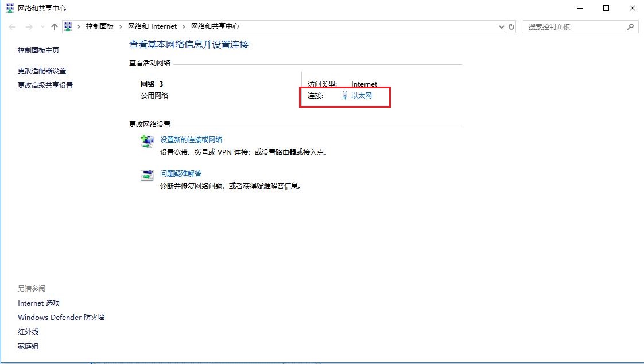Screen dimensions: 644x364
Task: Click the Back arrow in navigation bar
Action: pos(12,27)
